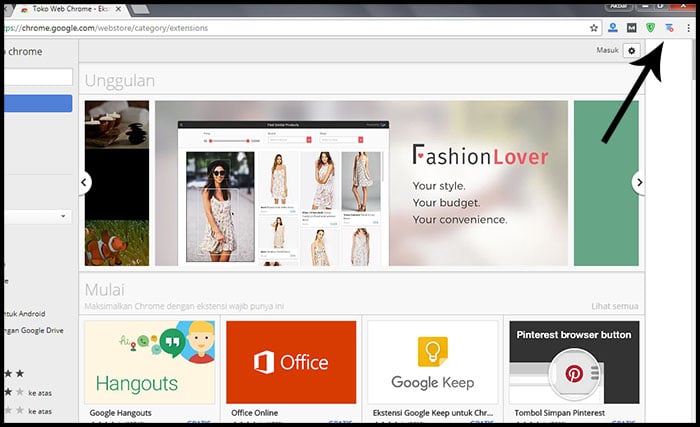Open the web store settings gear
The height and width of the screenshot is (427, 700).
point(631,50)
